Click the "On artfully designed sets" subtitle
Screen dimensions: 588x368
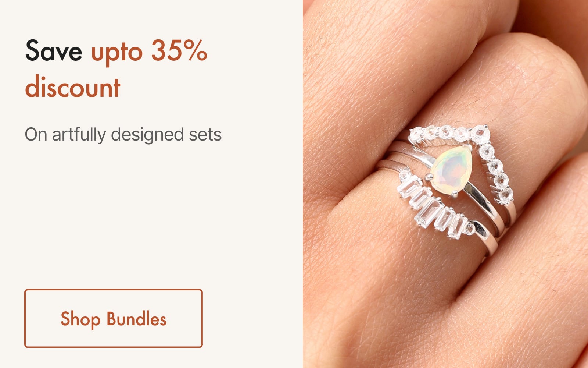click(123, 135)
